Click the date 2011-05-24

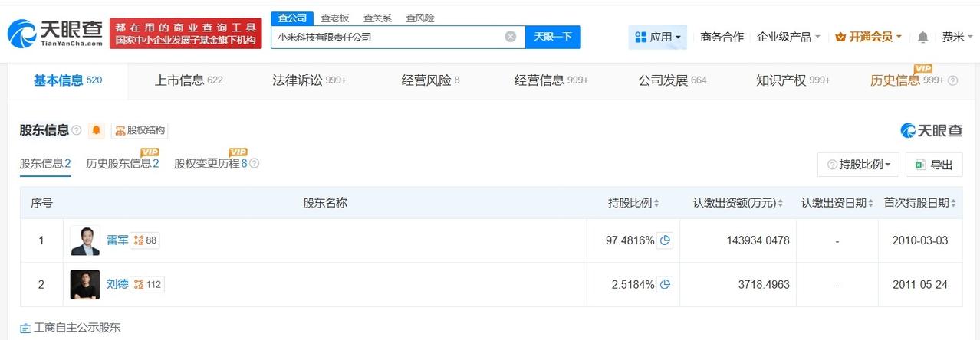tap(920, 285)
